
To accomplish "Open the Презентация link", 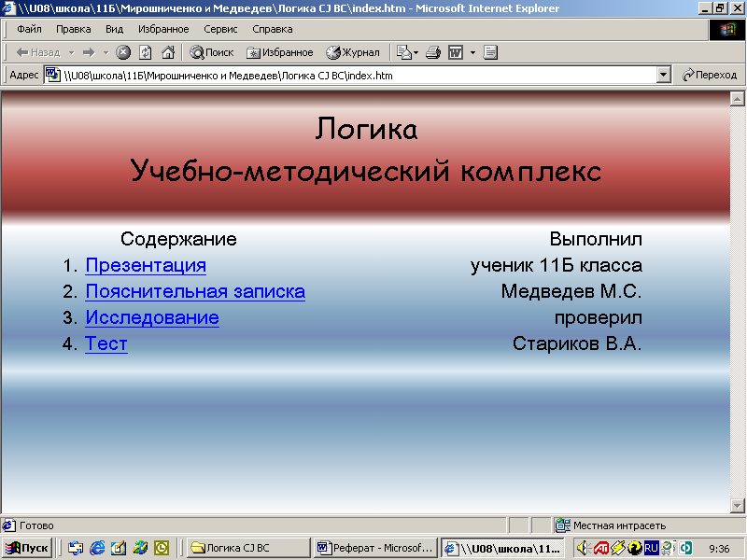I will tap(146, 265).
